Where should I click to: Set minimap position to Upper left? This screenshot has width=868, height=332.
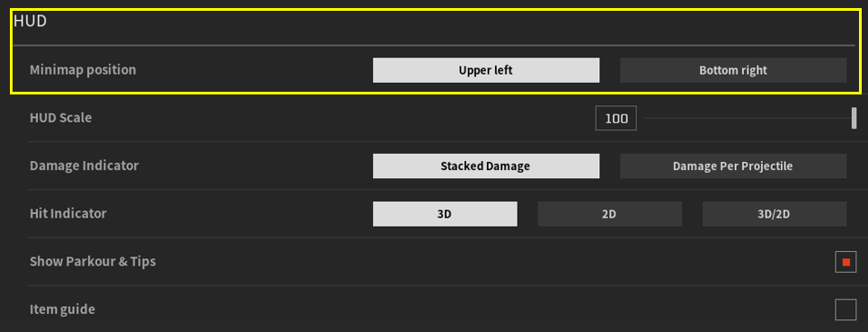click(x=486, y=70)
